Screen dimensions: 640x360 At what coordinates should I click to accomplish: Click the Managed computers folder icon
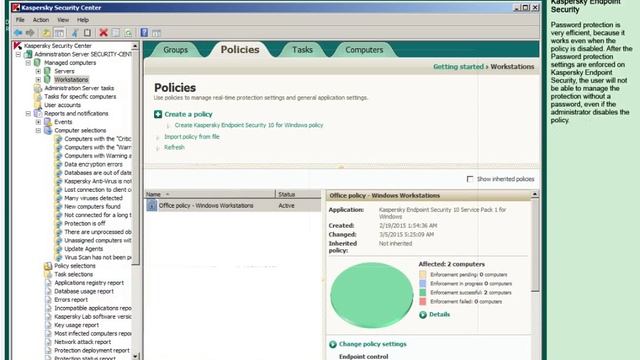[38, 62]
